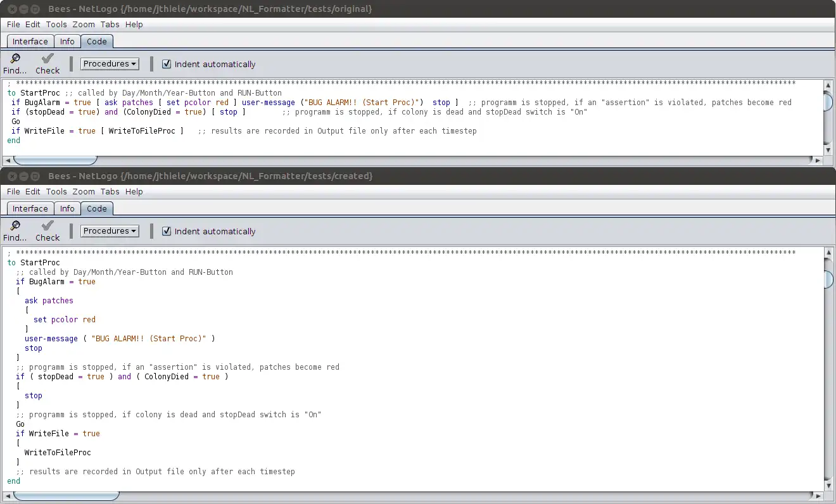
Task: Click "if WriteFile = true [ WriteToFileProc ]" in original
Action: pyautogui.click(x=98, y=131)
